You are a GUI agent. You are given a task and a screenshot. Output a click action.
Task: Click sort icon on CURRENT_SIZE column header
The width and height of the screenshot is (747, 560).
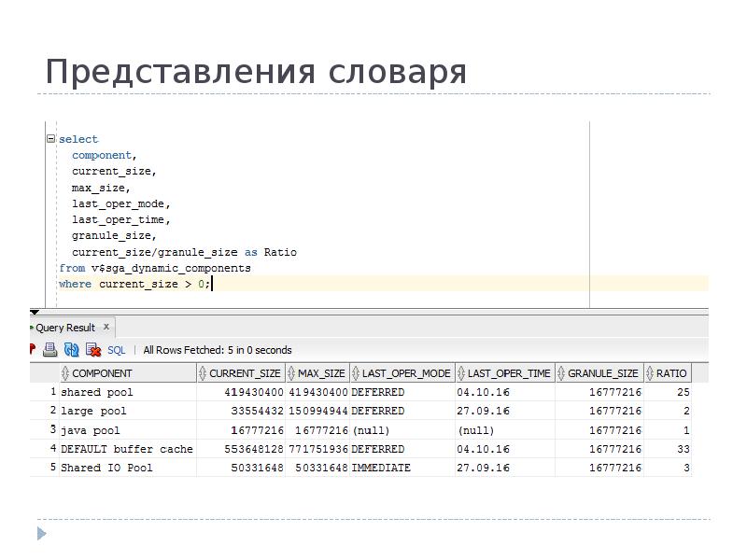(203, 373)
